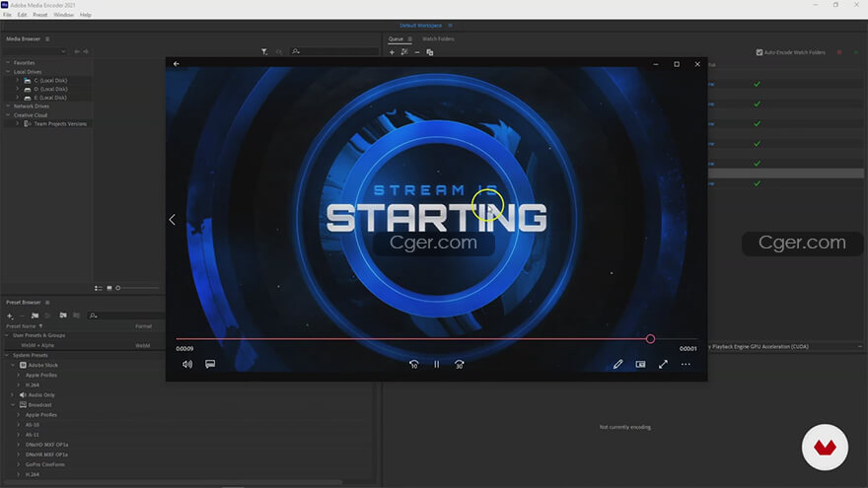The image size is (868, 488).
Task: Toggle Auto-Encode Watch Folders checkbox
Action: [759, 52]
